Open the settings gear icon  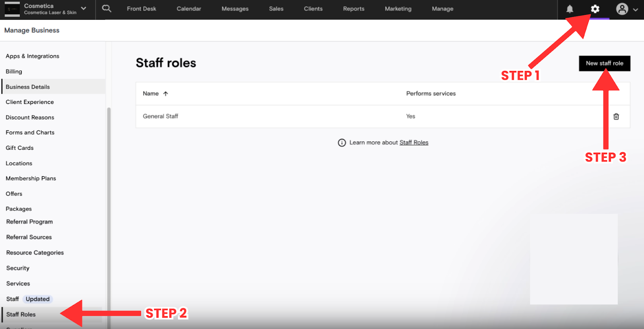click(x=595, y=9)
